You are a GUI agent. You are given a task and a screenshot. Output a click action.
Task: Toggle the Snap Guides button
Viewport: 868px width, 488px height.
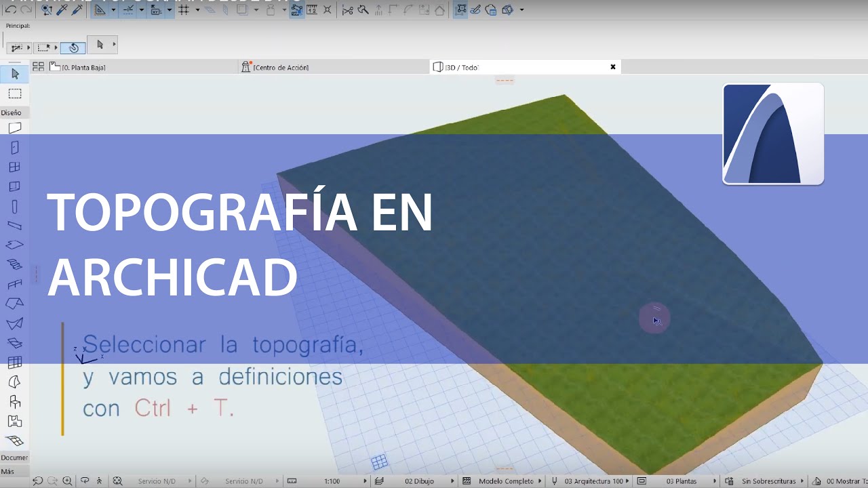point(128,9)
